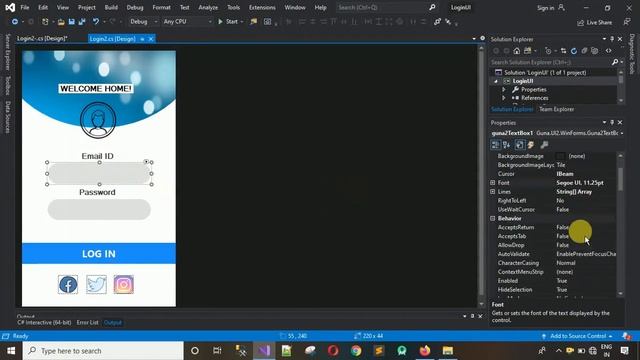Click the Start debugging button
640x360 pixels.
click(228, 22)
